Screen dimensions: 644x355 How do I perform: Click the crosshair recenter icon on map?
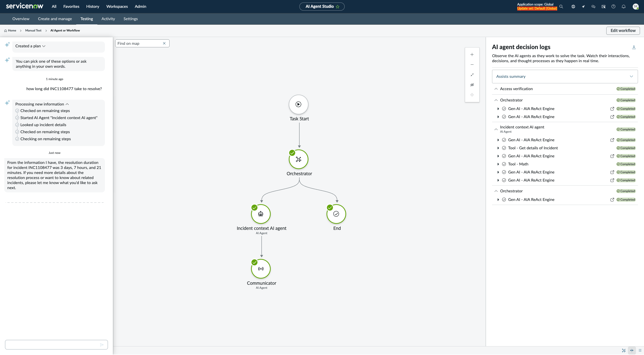point(472,95)
